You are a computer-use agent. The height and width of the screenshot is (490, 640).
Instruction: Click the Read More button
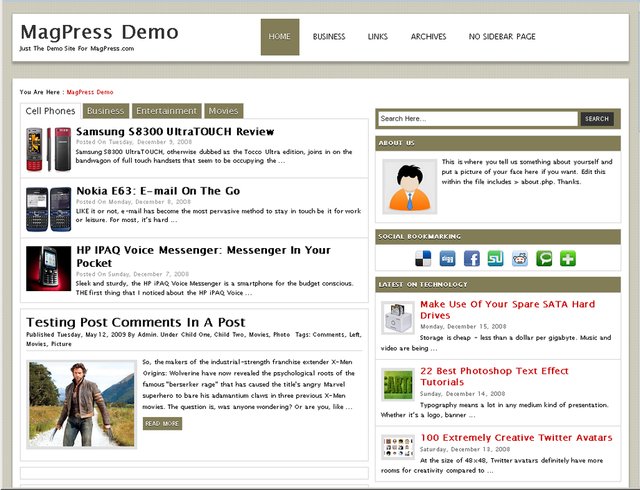coord(162,423)
